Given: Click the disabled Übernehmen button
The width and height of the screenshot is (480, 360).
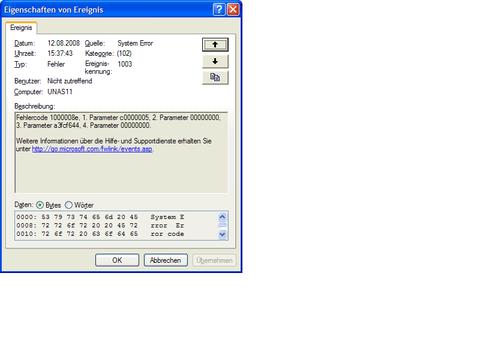Looking at the screenshot, I should coord(214,260).
